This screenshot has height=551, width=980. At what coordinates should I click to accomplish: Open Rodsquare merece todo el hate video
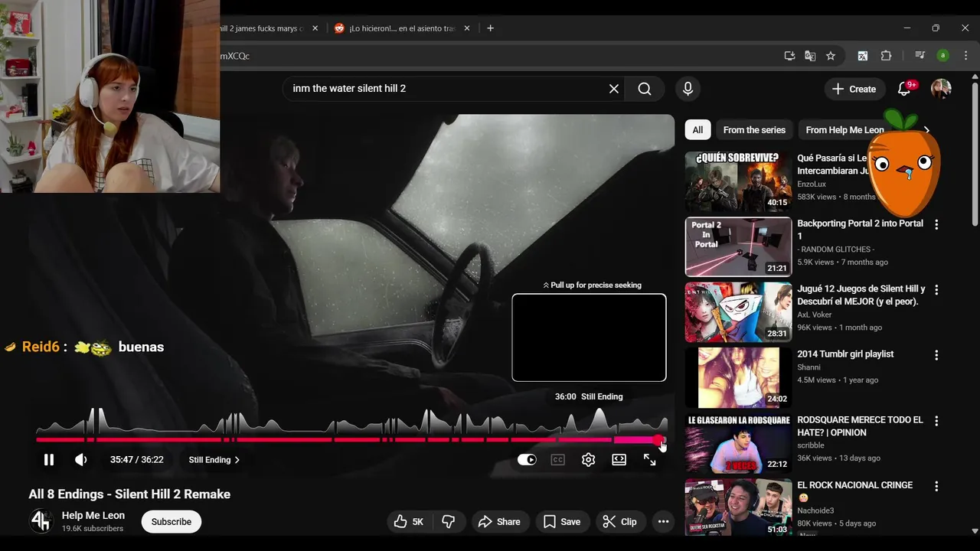860,426
